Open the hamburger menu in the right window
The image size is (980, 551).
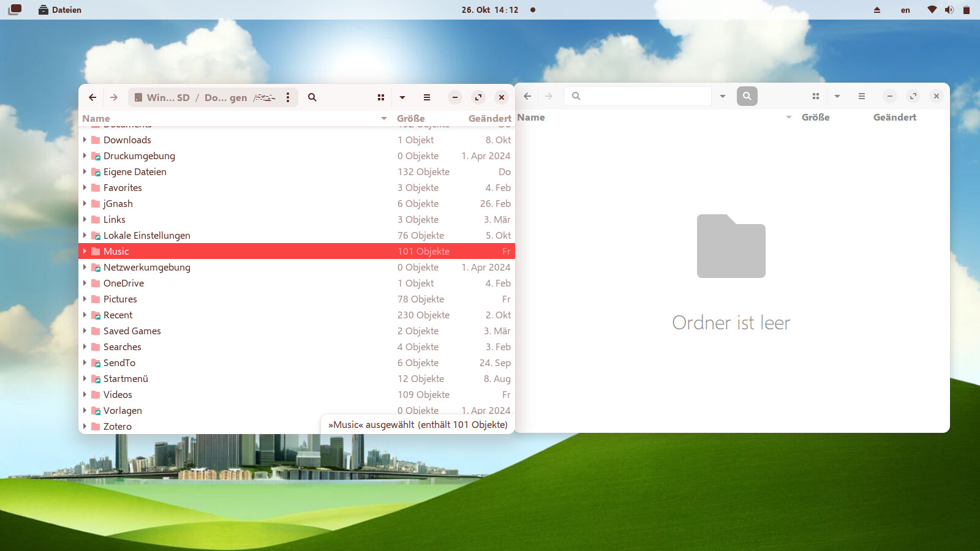coord(862,96)
